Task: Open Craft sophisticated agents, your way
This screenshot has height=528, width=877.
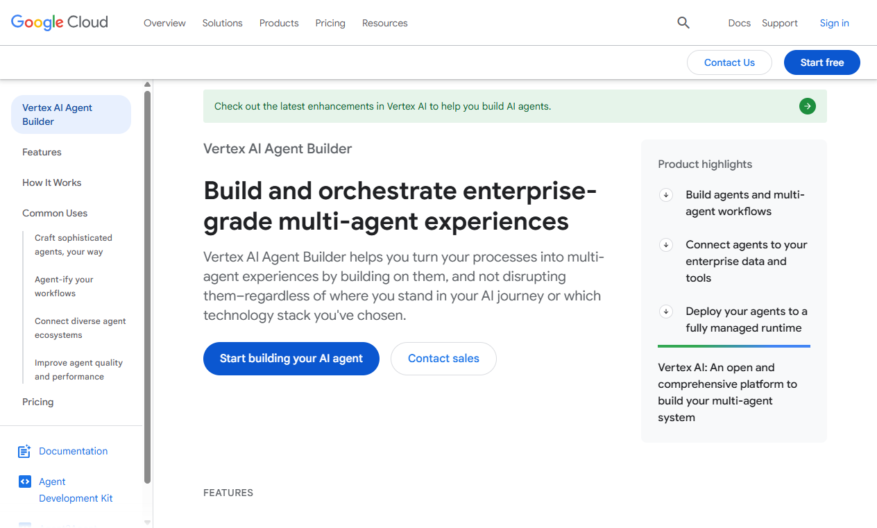Action: (x=73, y=245)
